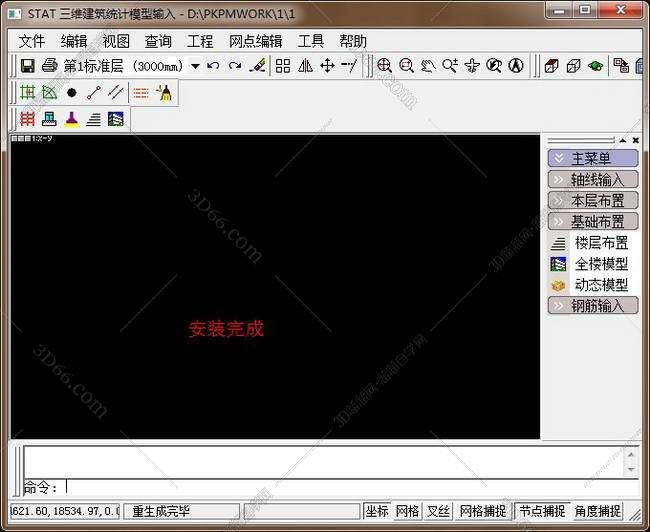The width and height of the screenshot is (650, 532).
Task: Expand the 轴线输入 submenu
Action: (x=593, y=180)
